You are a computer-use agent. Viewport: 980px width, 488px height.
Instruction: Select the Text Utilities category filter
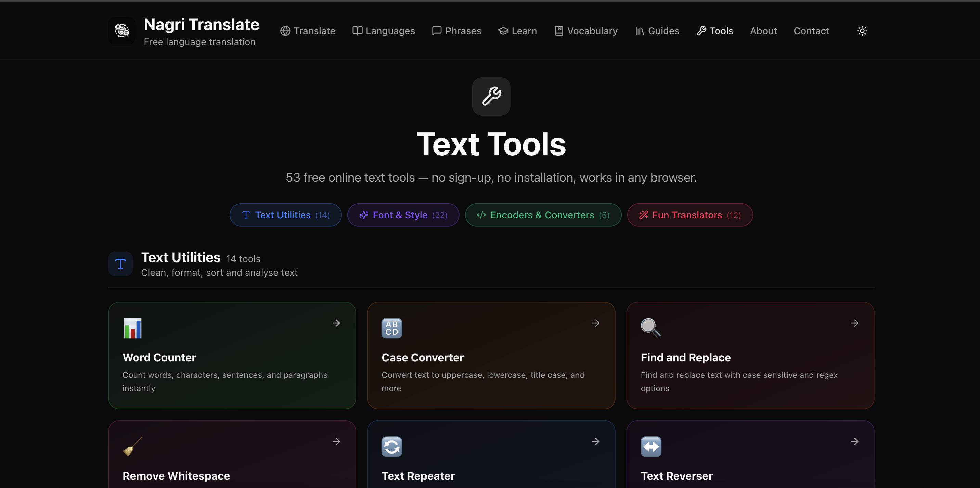point(285,215)
